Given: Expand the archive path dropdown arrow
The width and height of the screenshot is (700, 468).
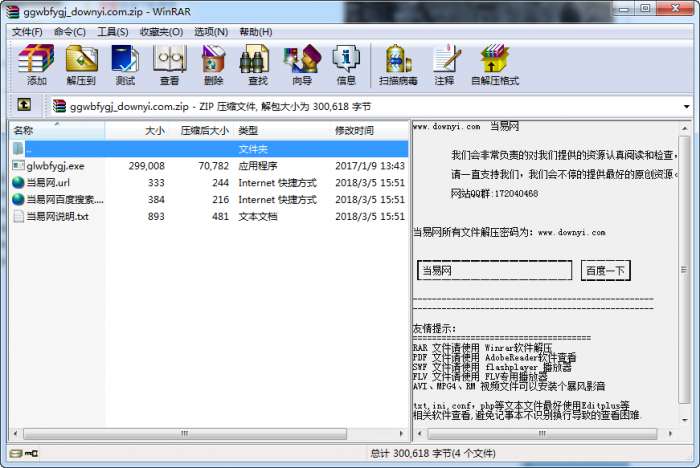Looking at the screenshot, I should (687, 106).
